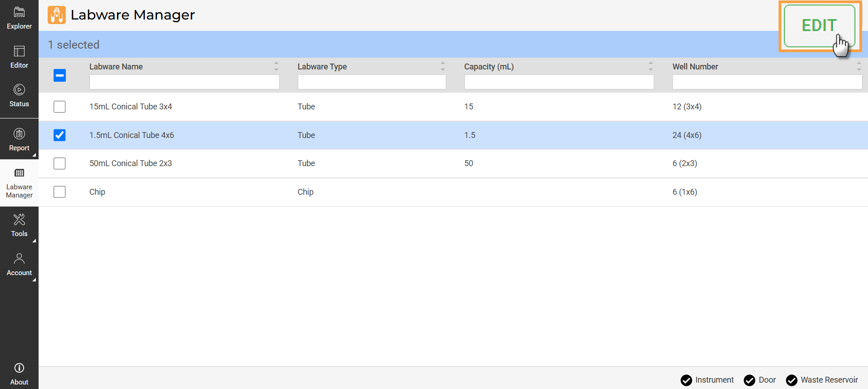Click the Labware Manager logo icon
Image resolution: width=868 pixels, height=389 pixels.
click(x=57, y=15)
